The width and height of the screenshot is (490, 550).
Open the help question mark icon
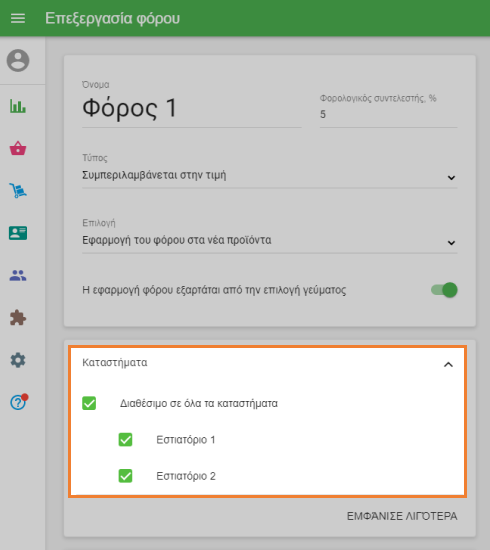18,402
